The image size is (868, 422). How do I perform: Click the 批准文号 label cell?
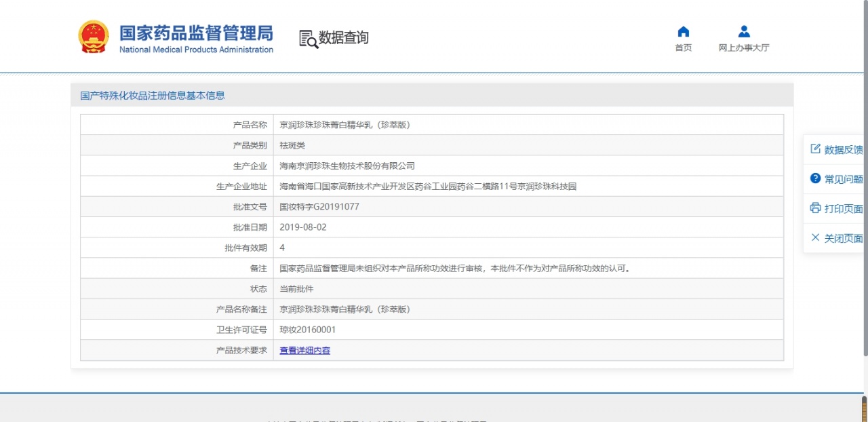177,207
